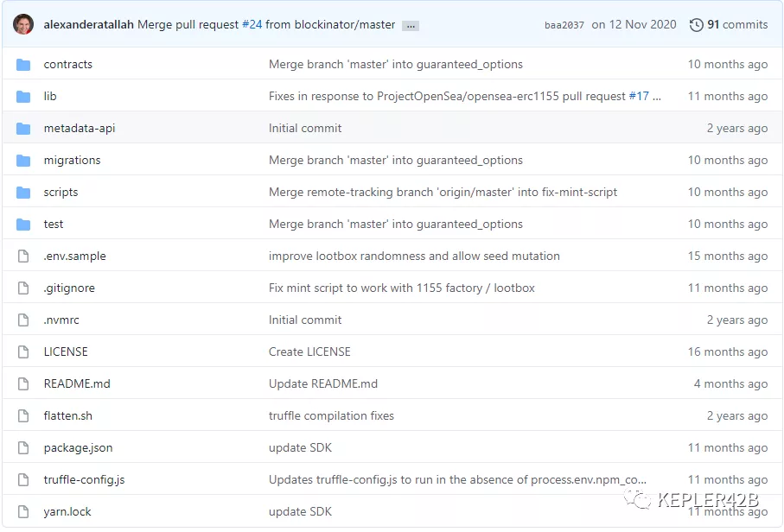Viewport: 784px width, 532px height.
Task: Click the yarn.lock file icon
Action: pyautogui.click(x=23, y=512)
